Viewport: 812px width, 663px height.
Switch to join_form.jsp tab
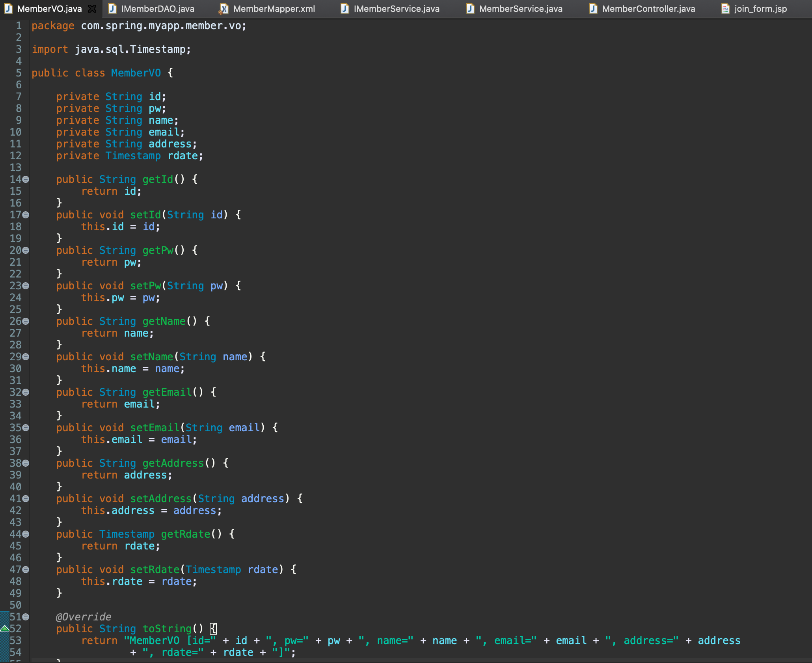click(x=760, y=9)
